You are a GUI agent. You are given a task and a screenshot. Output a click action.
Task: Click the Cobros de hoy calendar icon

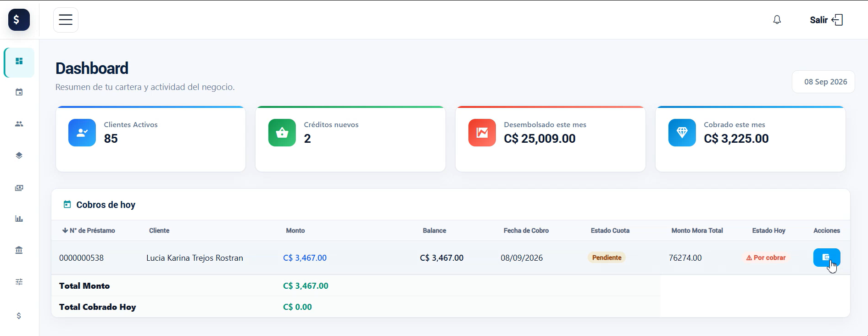click(x=67, y=204)
